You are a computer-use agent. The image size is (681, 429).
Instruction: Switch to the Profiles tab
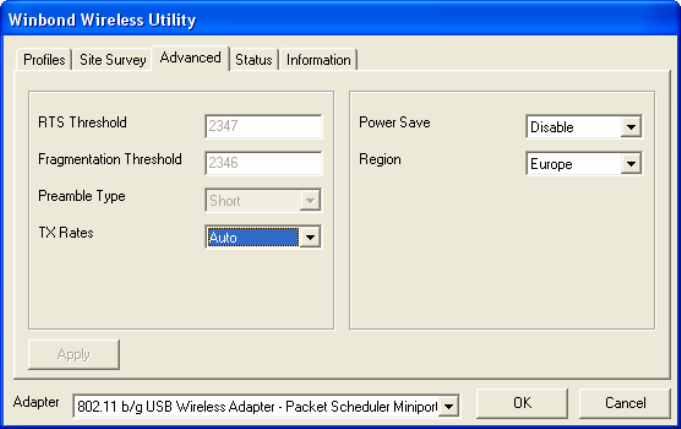pyautogui.click(x=44, y=59)
